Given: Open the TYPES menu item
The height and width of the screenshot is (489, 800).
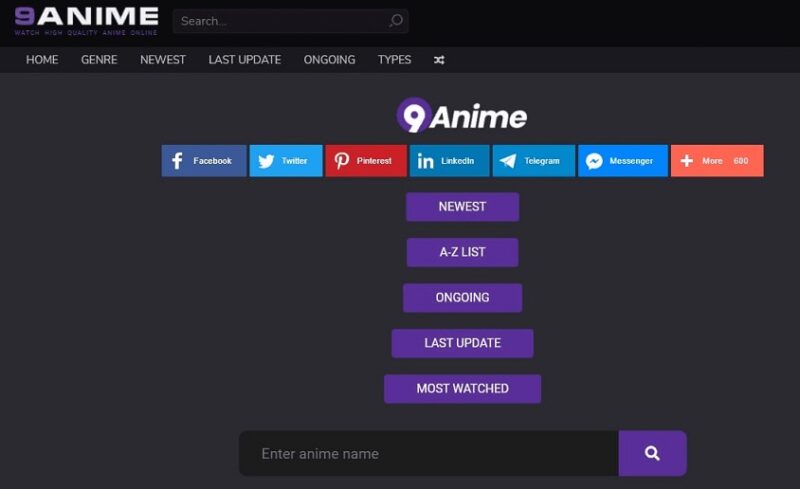Looking at the screenshot, I should (394, 60).
